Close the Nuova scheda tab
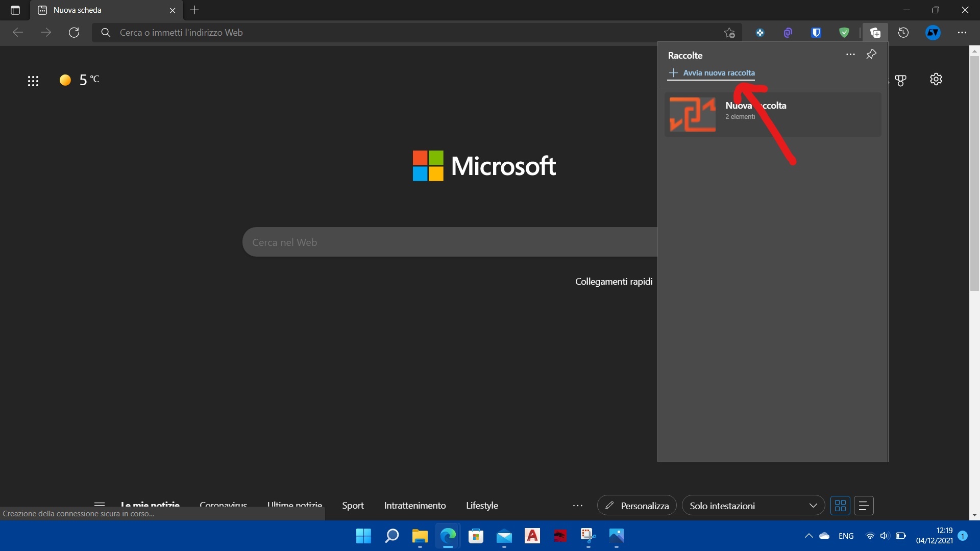Screen dimensions: 980x551 click(x=173, y=10)
